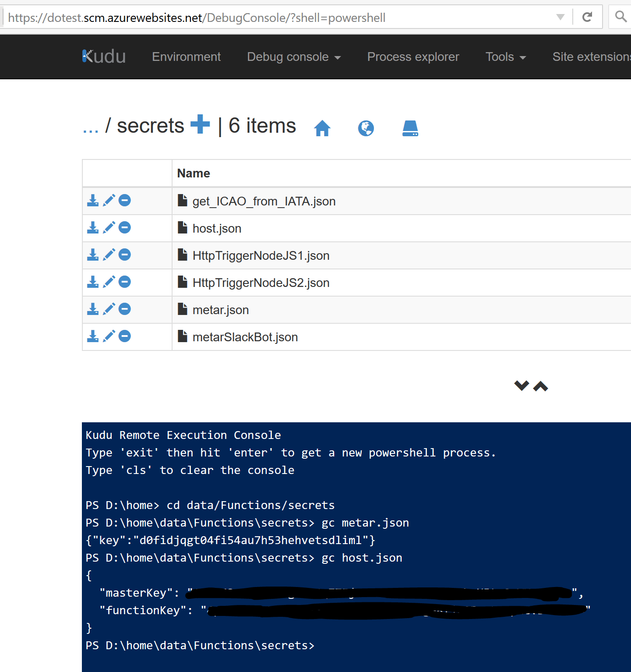Edit metarSlackBot.json with the pencil icon
Image resolution: width=631 pixels, height=672 pixels.
109,336
